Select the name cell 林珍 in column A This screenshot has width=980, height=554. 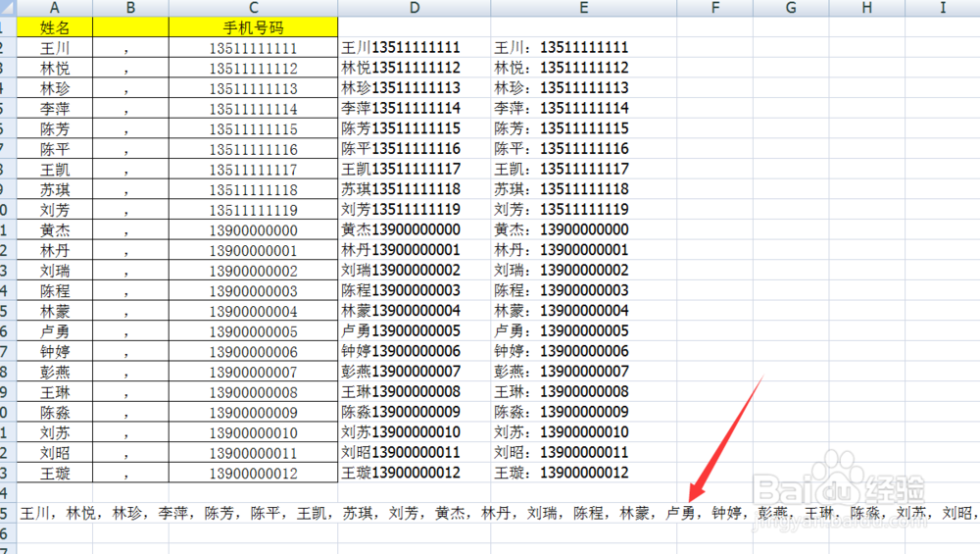point(54,88)
